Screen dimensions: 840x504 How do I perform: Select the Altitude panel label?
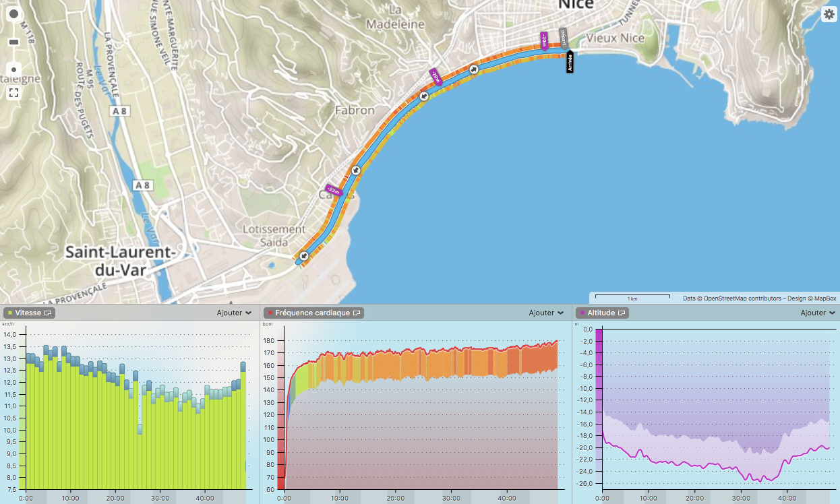click(x=601, y=313)
